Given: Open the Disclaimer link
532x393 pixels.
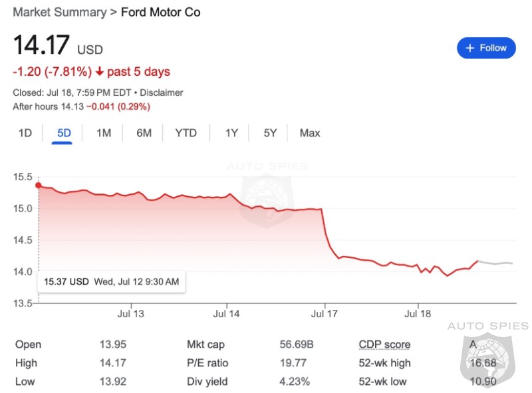Looking at the screenshot, I should coord(162,92).
